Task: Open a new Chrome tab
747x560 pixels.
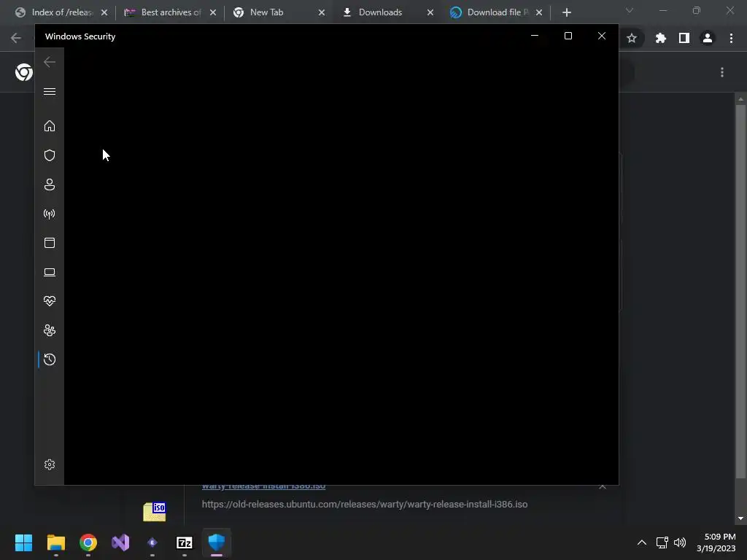Action: 566,12
